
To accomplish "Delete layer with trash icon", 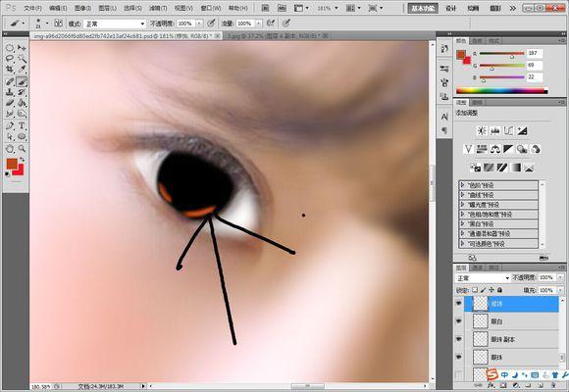I will (x=553, y=385).
